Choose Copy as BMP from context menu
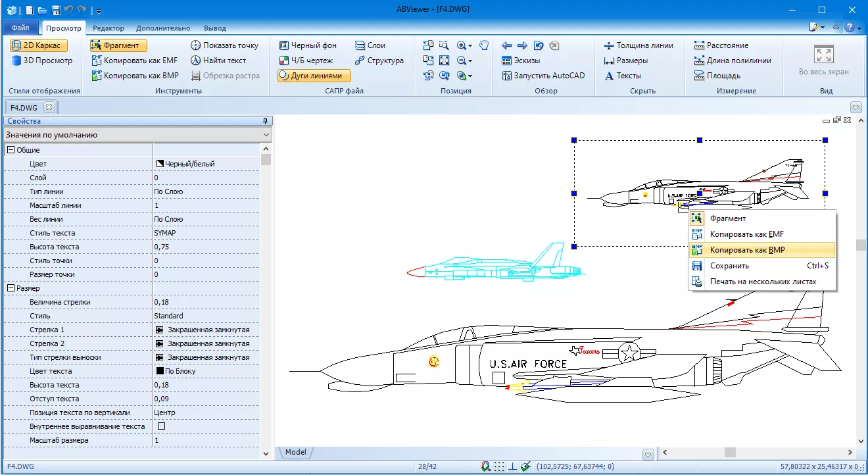 point(747,250)
